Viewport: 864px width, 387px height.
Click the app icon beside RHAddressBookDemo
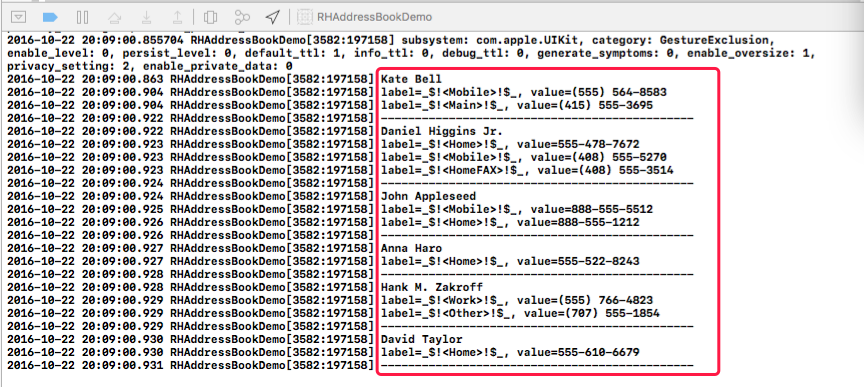[x=304, y=17]
